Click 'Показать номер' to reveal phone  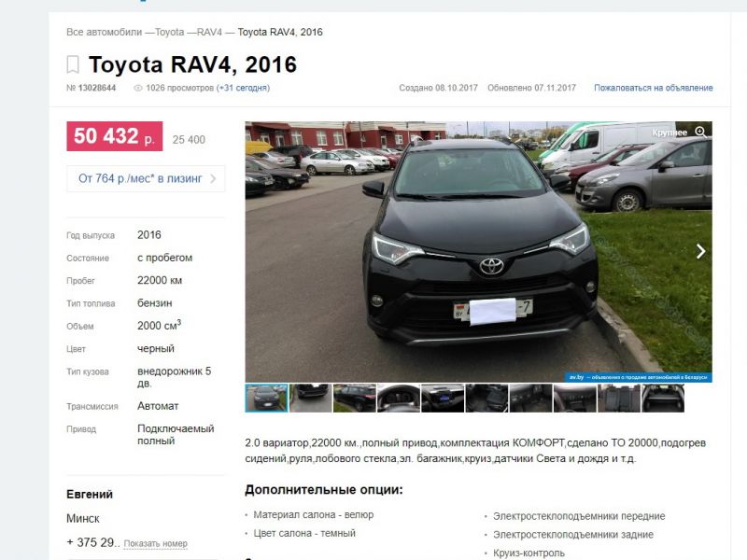[155, 543]
